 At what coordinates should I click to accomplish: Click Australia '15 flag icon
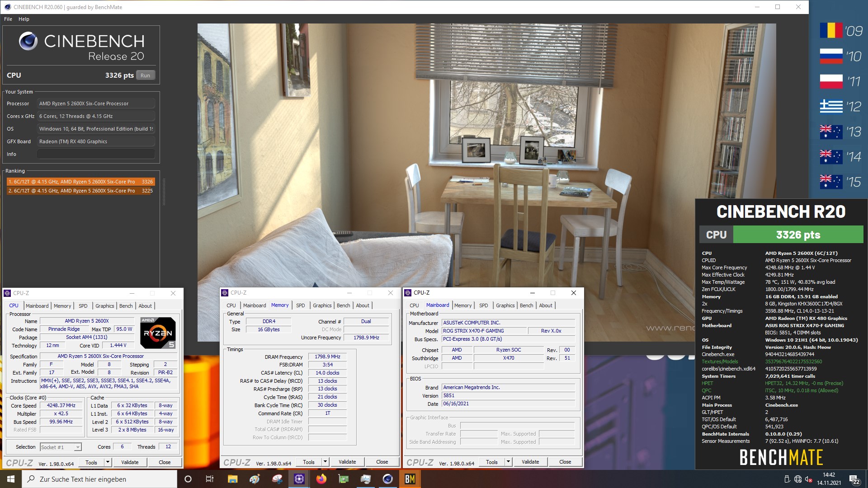(831, 182)
